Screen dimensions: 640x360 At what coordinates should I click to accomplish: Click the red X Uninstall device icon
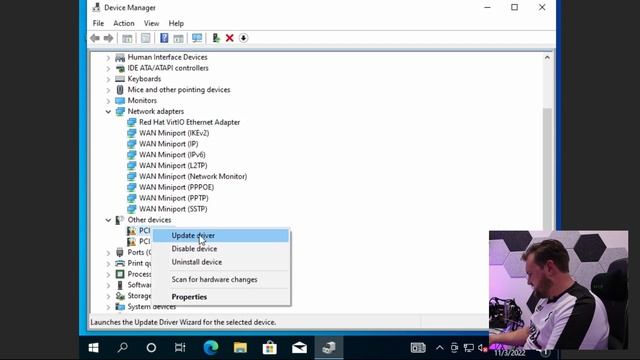click(x=229, y=38)
